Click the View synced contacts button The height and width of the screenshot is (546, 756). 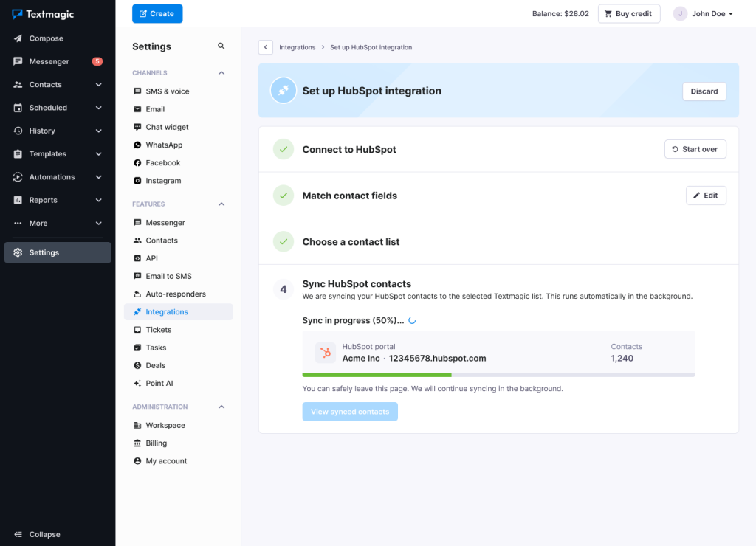[350, 411]
